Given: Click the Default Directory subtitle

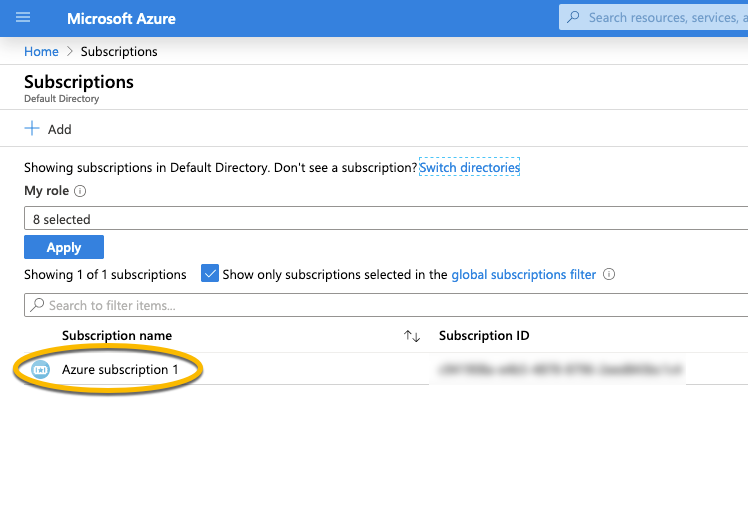Looking at the screenshot, I should click(62, 99).
